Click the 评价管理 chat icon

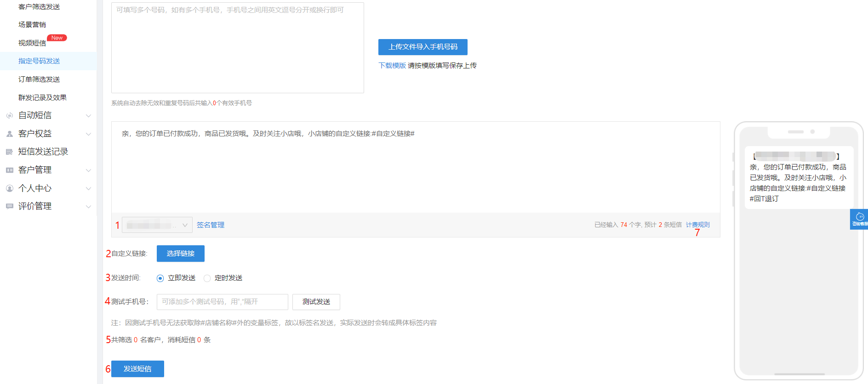coord(9,206)
